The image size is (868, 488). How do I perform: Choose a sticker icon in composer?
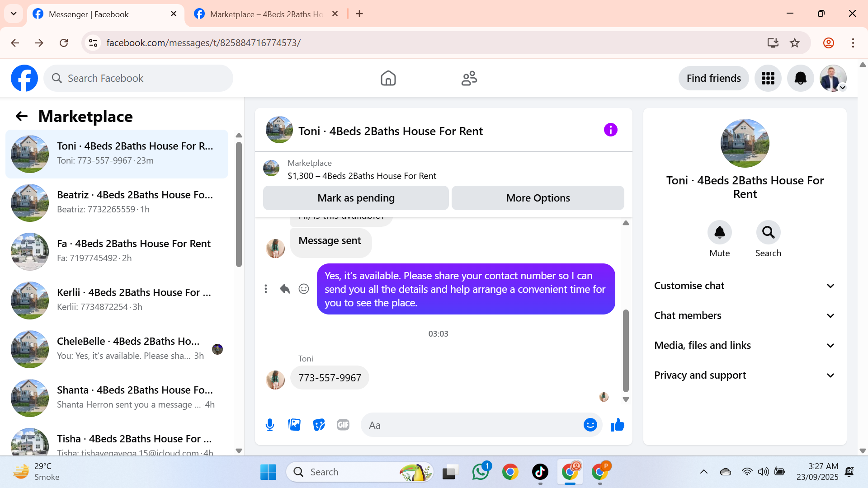coord(319,425)
